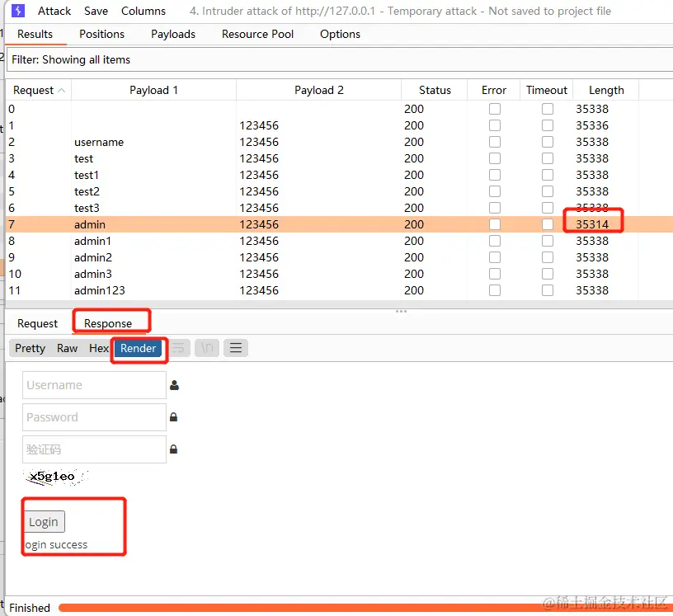Select the admin1 payload row
This screenshot has height=616, width=673.
[339, 241]
